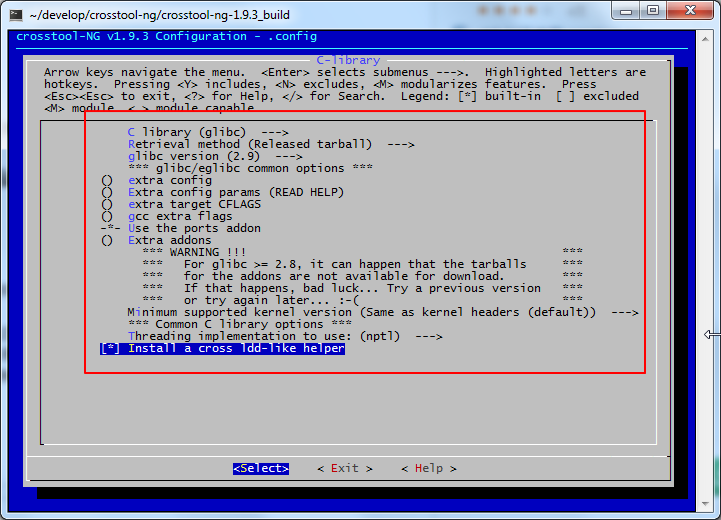Toggle Install a cross ldd-like helper

click(222, 348)
